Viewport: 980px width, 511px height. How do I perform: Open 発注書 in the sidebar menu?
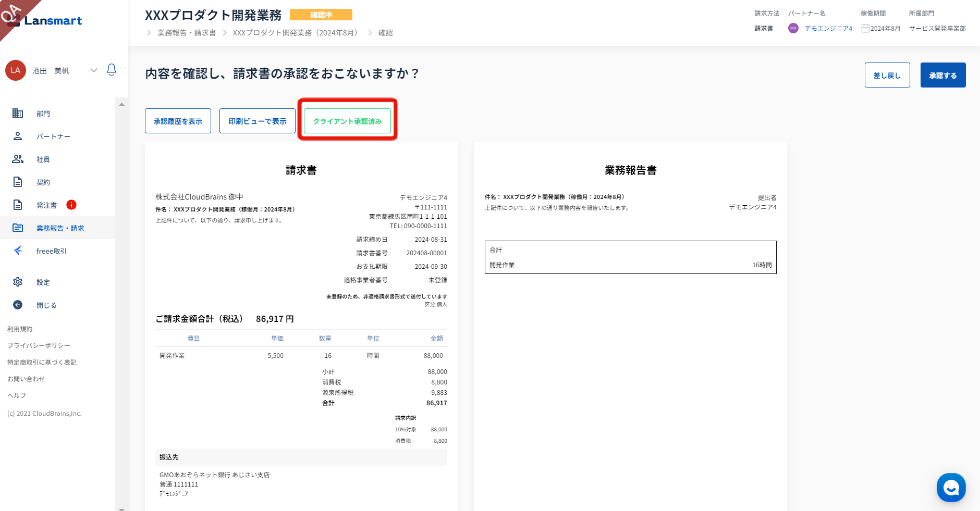(x=46, y=205)
